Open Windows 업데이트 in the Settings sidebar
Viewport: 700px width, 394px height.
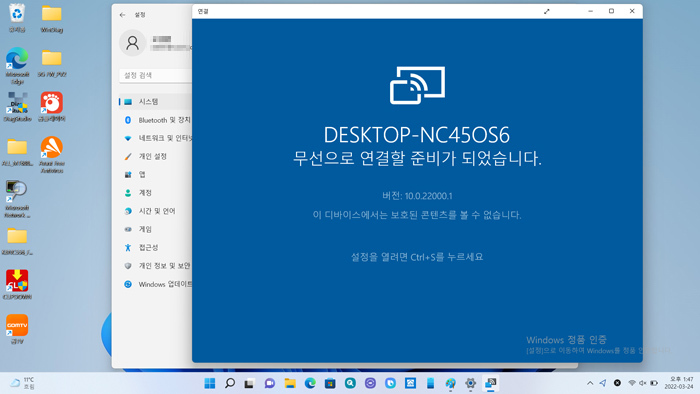(x=155, y=284)
